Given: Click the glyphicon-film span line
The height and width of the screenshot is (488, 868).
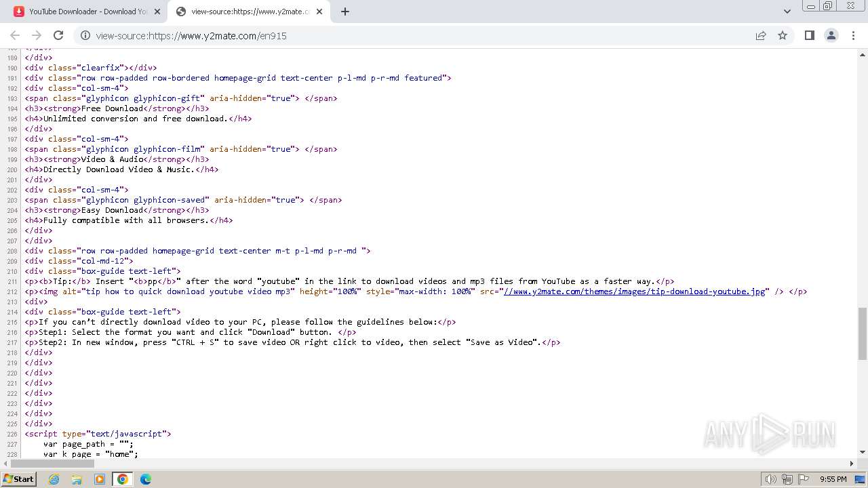Looking at the screenshot, I should 181,149.
